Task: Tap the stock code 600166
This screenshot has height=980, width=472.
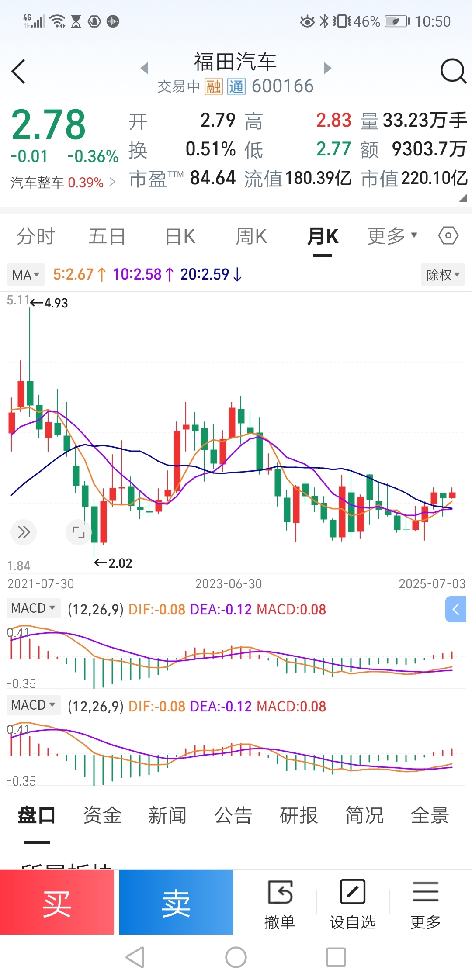Action: pyautogui.click(x=283, y=86)
